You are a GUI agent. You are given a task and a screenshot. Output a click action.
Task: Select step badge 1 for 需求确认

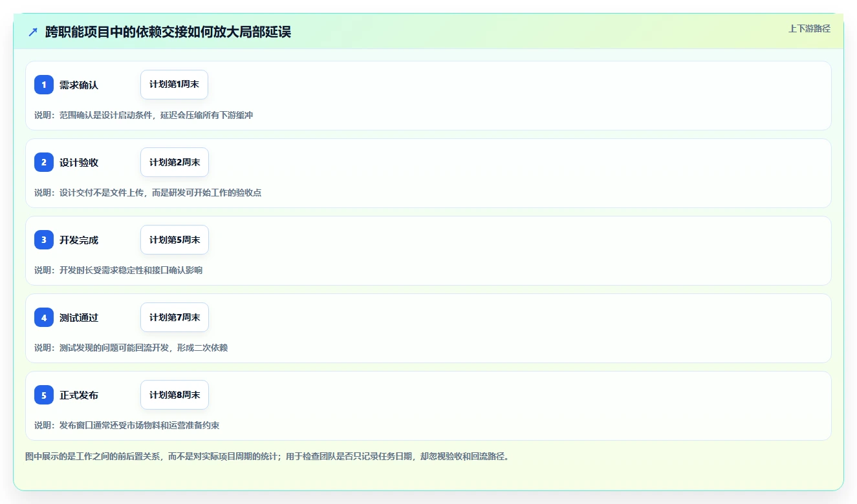pyautogui.click(x=44, y=85)
